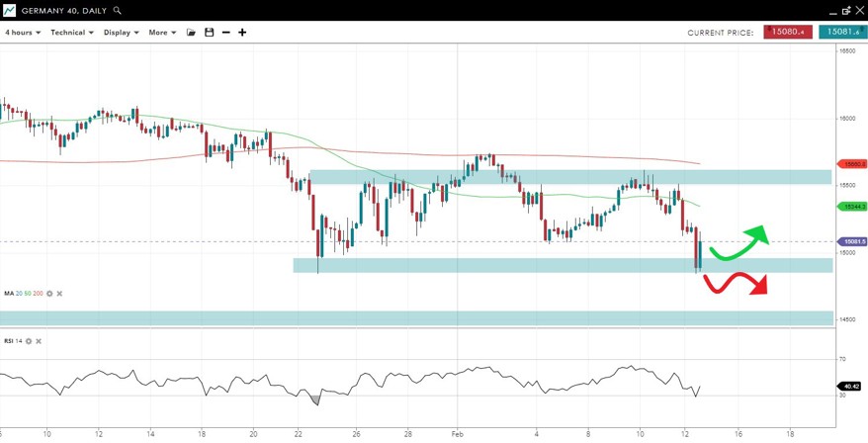Save chart with floppy disk icon
The height and width of the screenshot is (443, 868).
209,33
